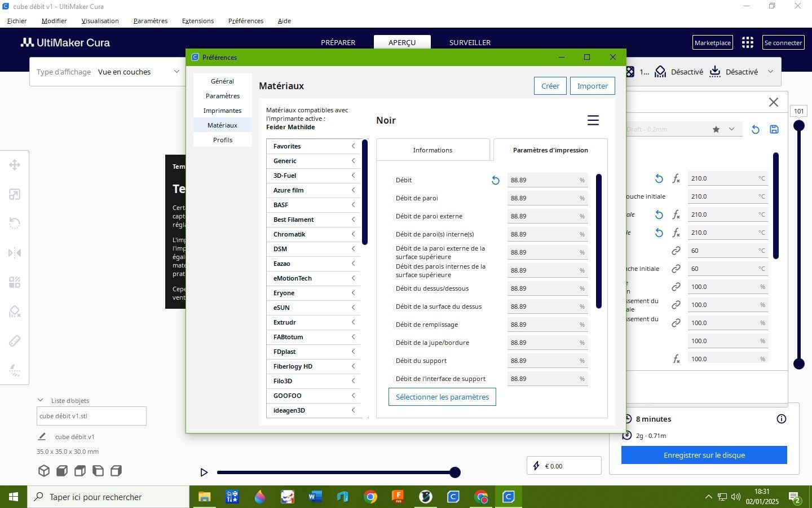Toggle the link icon beside the 60 °C field
812x508 pixels.
pyautogui.click(x=676, y=251)
